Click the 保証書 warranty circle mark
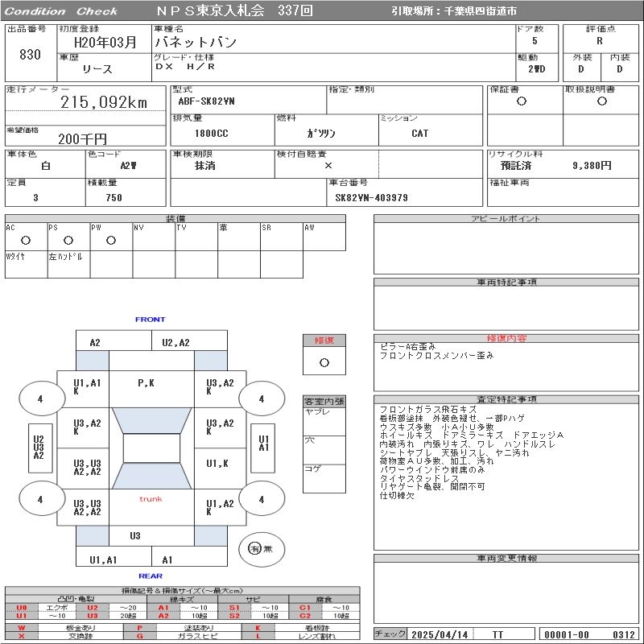644x644 pixels. click(x=522, y=101)
